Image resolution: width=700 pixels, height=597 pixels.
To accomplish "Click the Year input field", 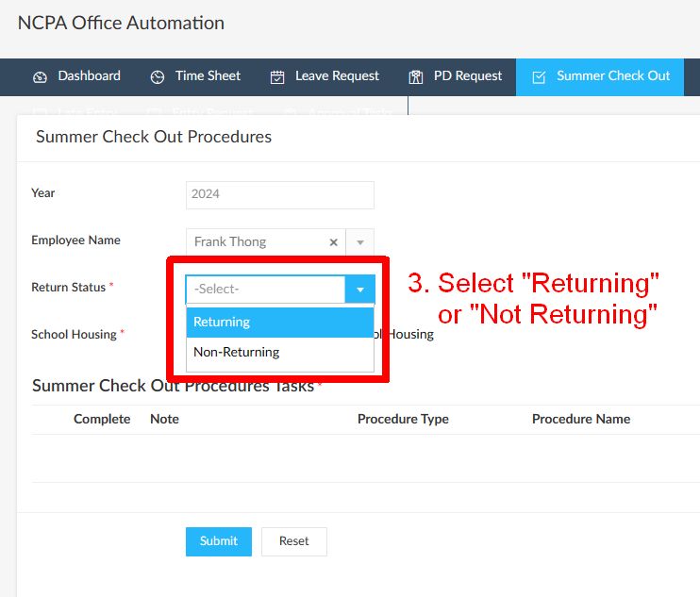I will (x=279, y=194).
